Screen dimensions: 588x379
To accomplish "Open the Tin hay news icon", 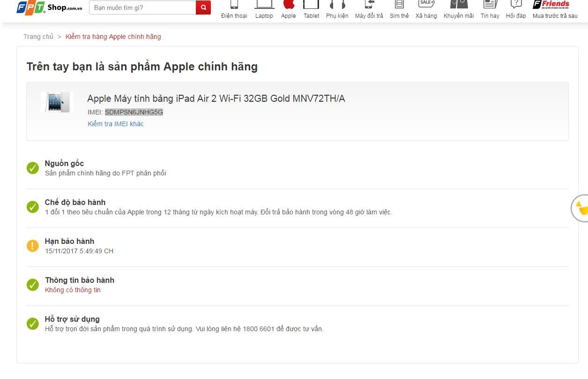I will pyautogui.click(x=490, y=4).
